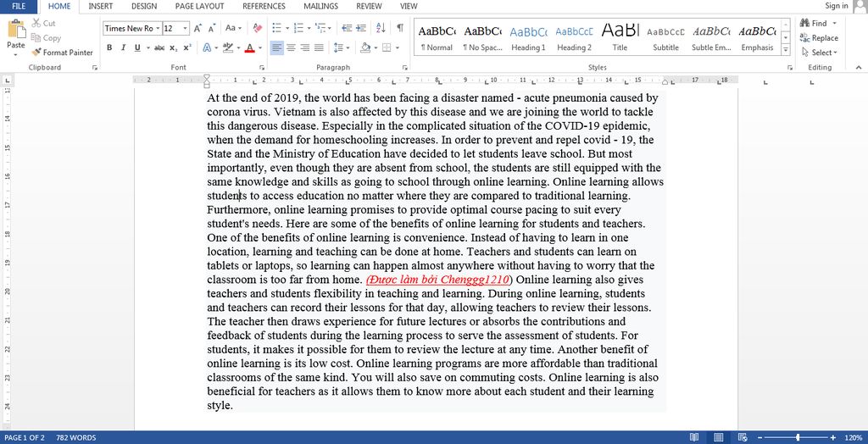Decrease paragraph indent
Viewport: 868px width, 444px height.
point(347,28)
